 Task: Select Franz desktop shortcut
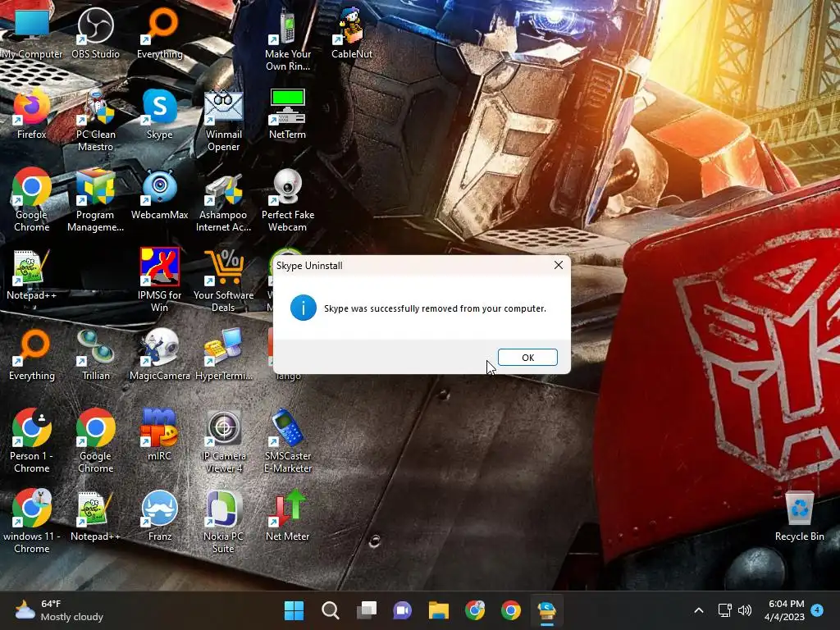tap(160, 515)
